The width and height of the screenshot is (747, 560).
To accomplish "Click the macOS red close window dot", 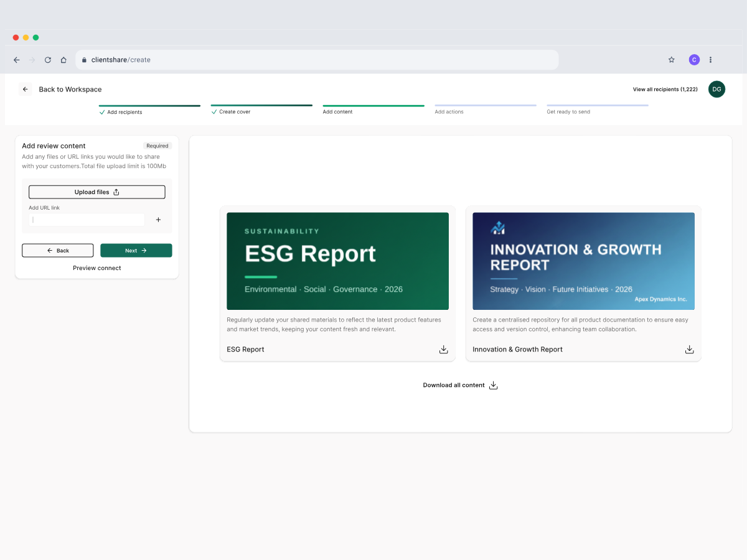I will (16, 37).
